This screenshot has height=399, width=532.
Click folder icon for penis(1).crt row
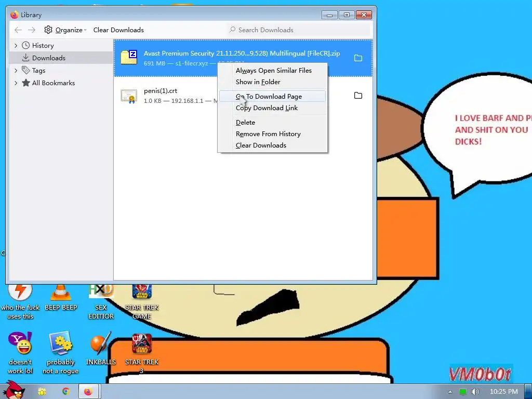[358, 96]
